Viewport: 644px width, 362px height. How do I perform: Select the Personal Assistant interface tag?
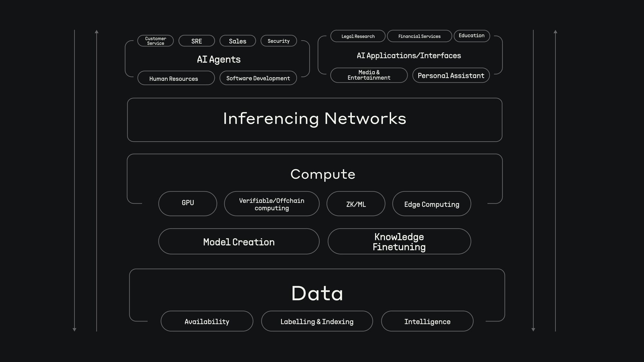[451, 75]
